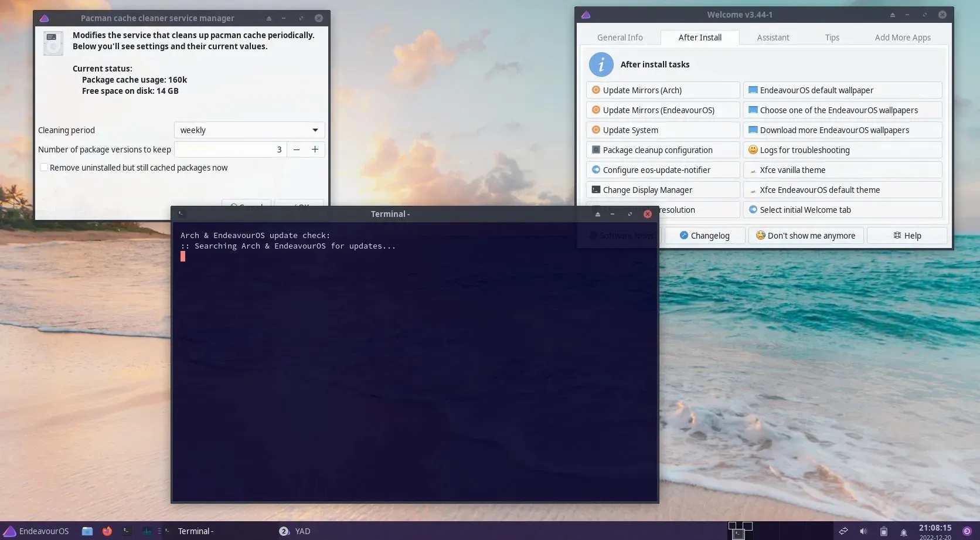Image resolution: width=980 pixels, height=540 pixels.
Task: Open the Add More Apps tab
Action: (902, 38)
